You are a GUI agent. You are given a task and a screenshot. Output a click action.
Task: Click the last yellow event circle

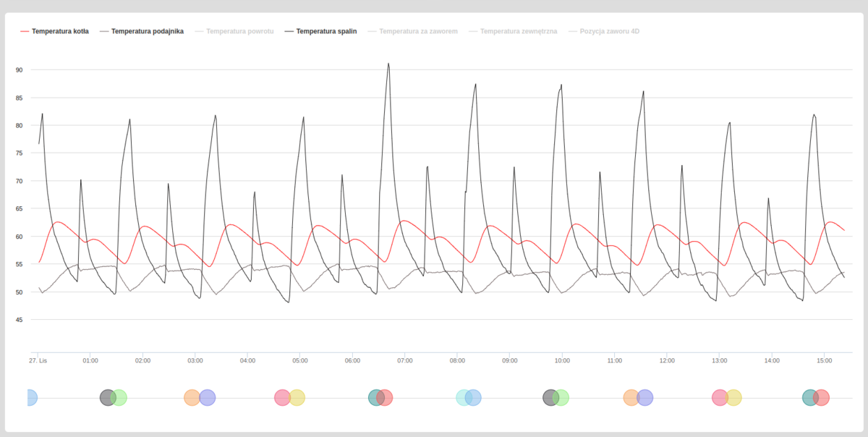click(734, 397)
